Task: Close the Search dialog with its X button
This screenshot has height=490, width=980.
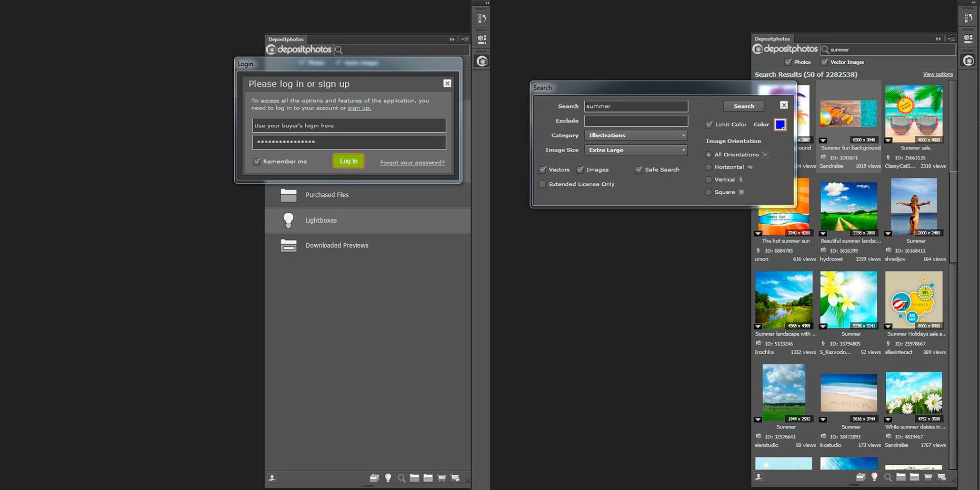Action: [784, 105]
